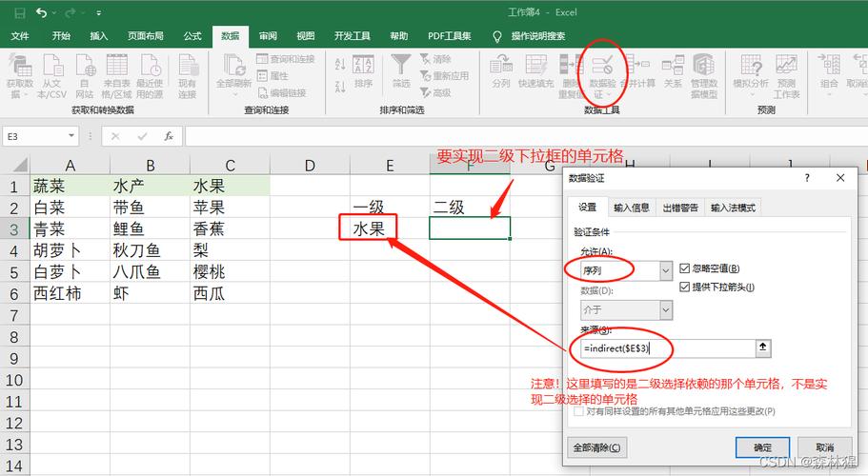Click 预测工作表 (Forecast Sheet) icon
This screenshot has width=868, height=476.
pyautogui.click(x=786, y=76)
